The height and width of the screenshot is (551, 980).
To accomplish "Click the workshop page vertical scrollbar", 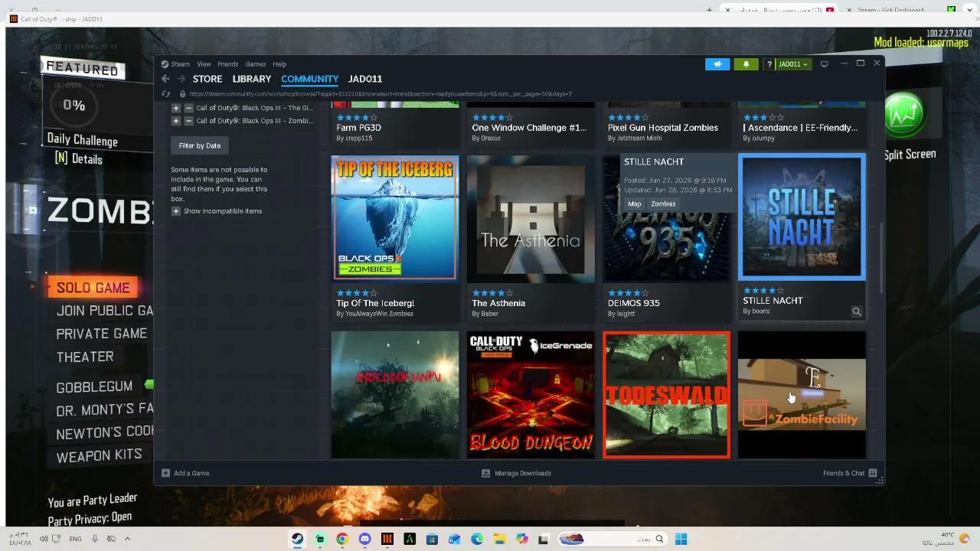I will (880, 256).
